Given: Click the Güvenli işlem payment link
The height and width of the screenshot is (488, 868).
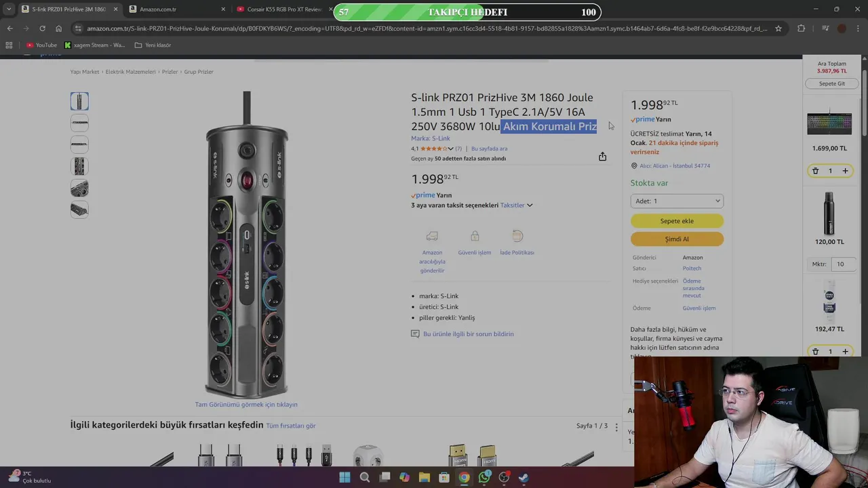Looking at the screenshot, I should [x=699, y=308].
